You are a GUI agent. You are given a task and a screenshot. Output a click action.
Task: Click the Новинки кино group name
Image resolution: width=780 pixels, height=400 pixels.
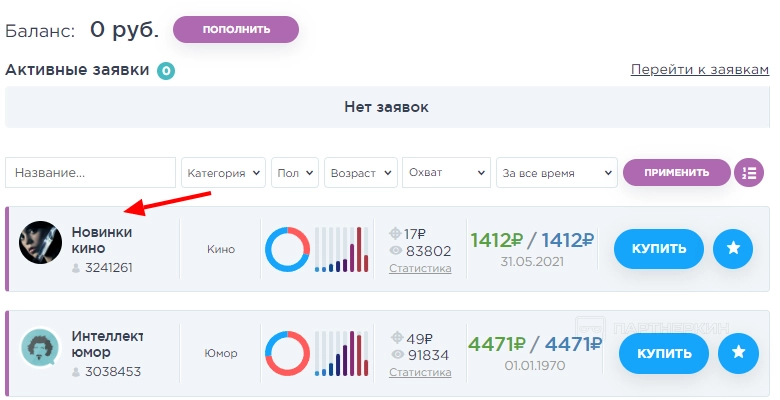101,240
